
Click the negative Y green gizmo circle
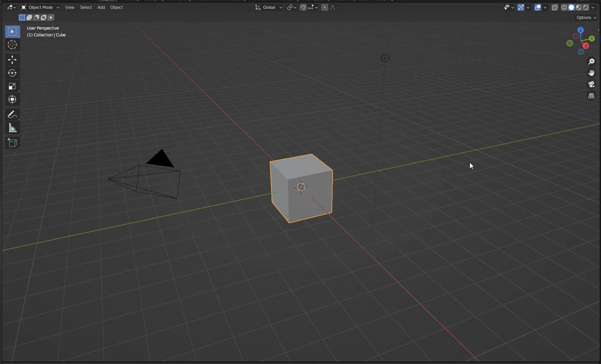tap(569, 44)
